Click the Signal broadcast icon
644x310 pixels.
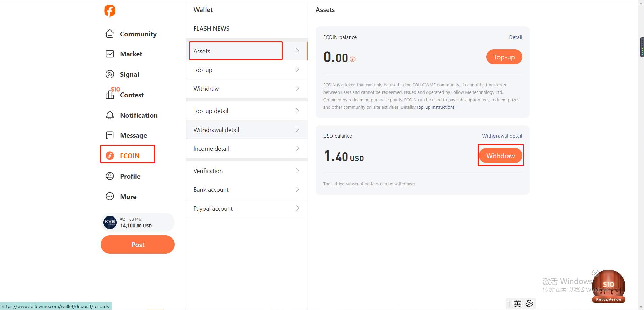tap(110, 74)
